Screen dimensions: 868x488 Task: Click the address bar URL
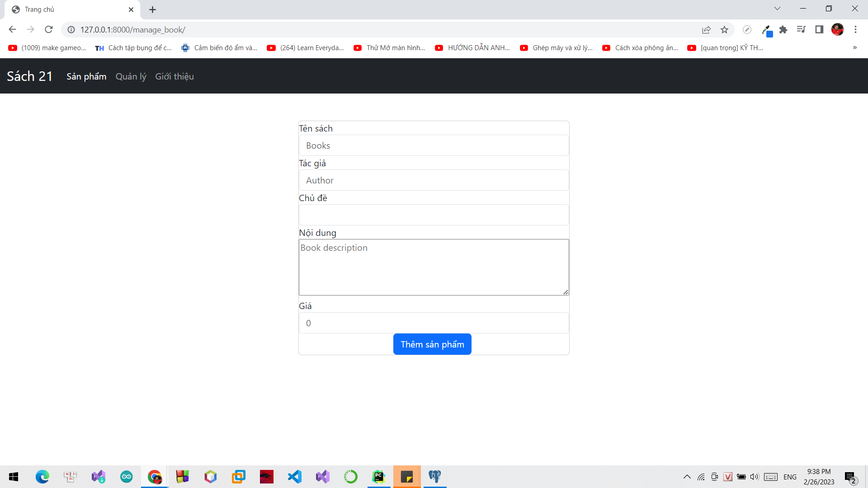[133, 30]
